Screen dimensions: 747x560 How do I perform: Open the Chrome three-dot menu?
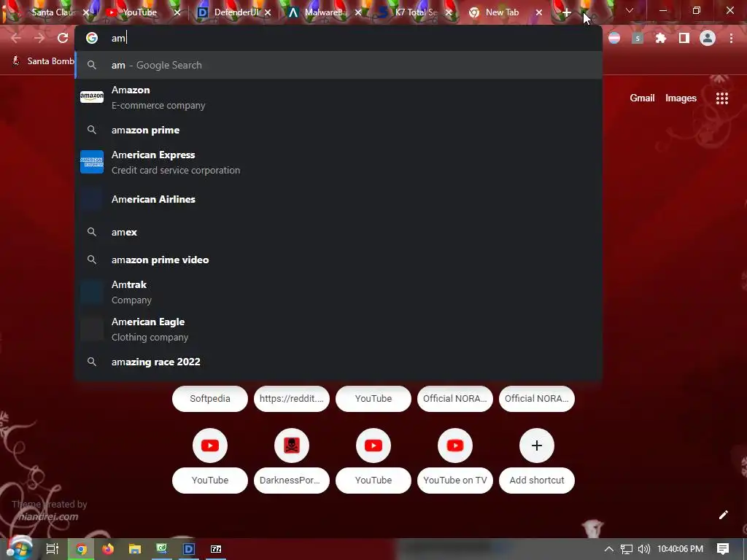pos(731,38)
